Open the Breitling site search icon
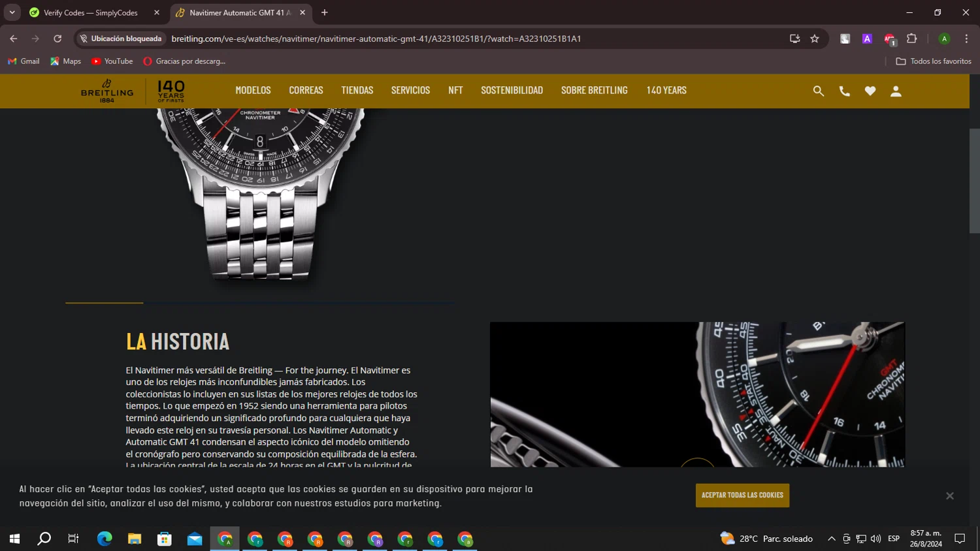This screenshot has height=551, width=980. pyautogui.click(x=818, y=91)
